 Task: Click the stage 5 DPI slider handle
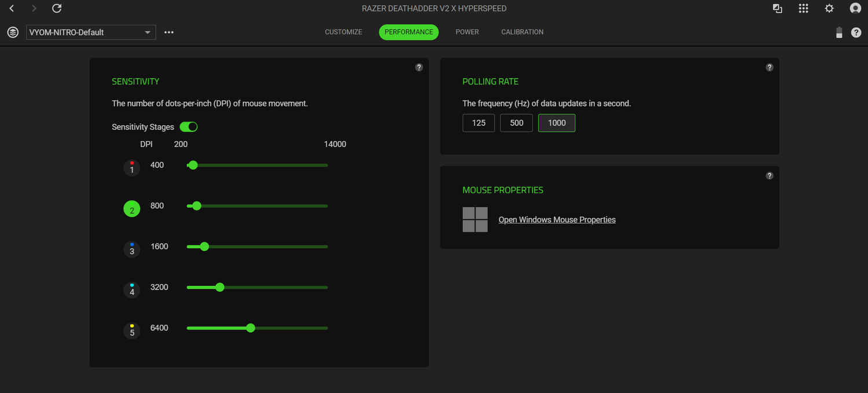click(x=251, y=328)
